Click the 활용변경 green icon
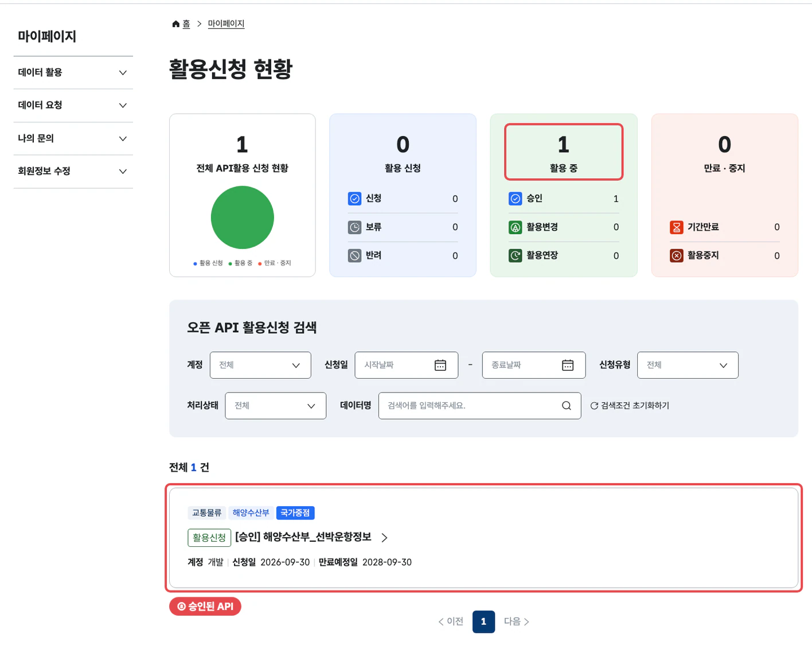Screen dimensions: 812x649 click(x=516, y=227)
